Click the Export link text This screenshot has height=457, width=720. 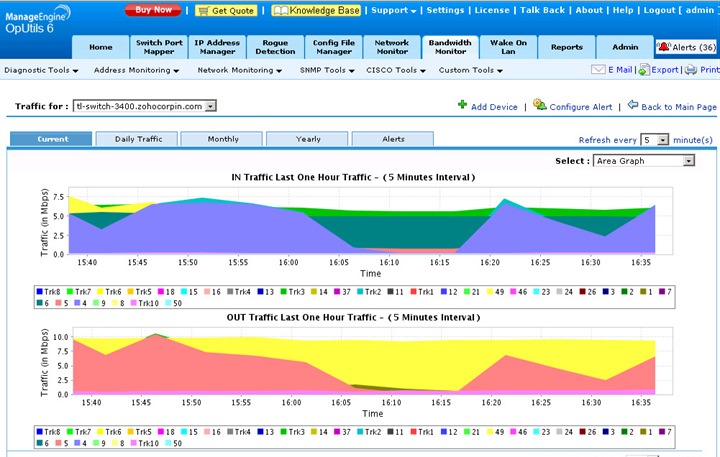[x=664, y=70]
